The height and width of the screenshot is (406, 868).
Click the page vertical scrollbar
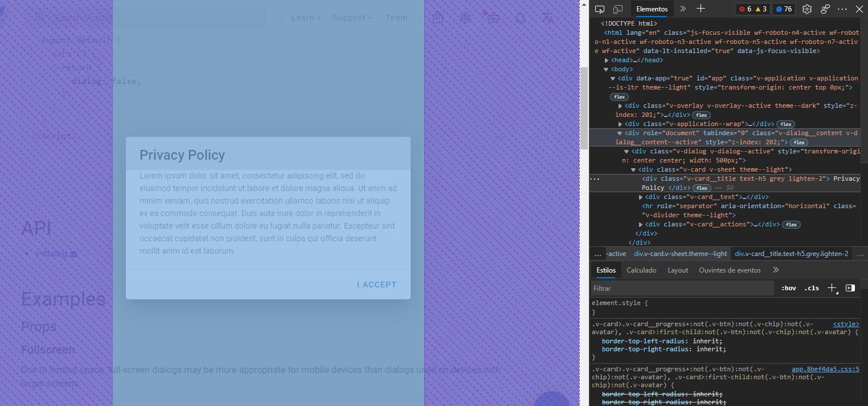point(584,108)
